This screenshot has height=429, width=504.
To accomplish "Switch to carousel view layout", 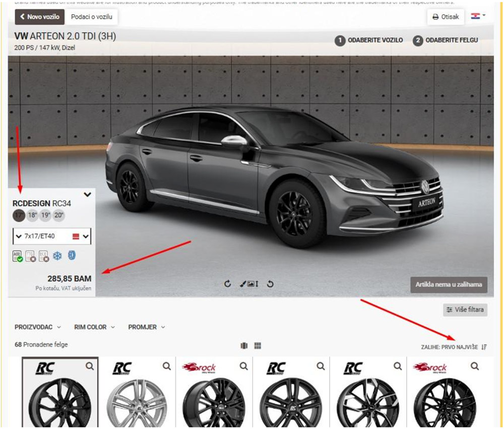I will click(x=244, y=346).
